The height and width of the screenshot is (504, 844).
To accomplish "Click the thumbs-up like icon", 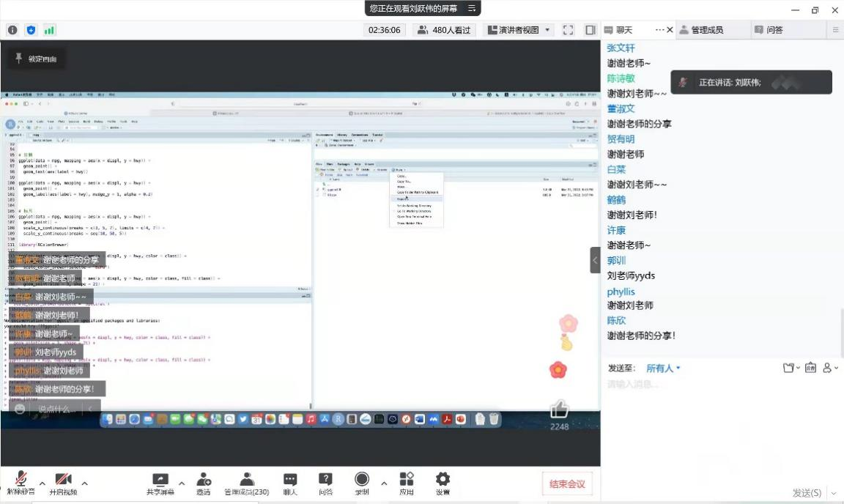I will [560, 409].
